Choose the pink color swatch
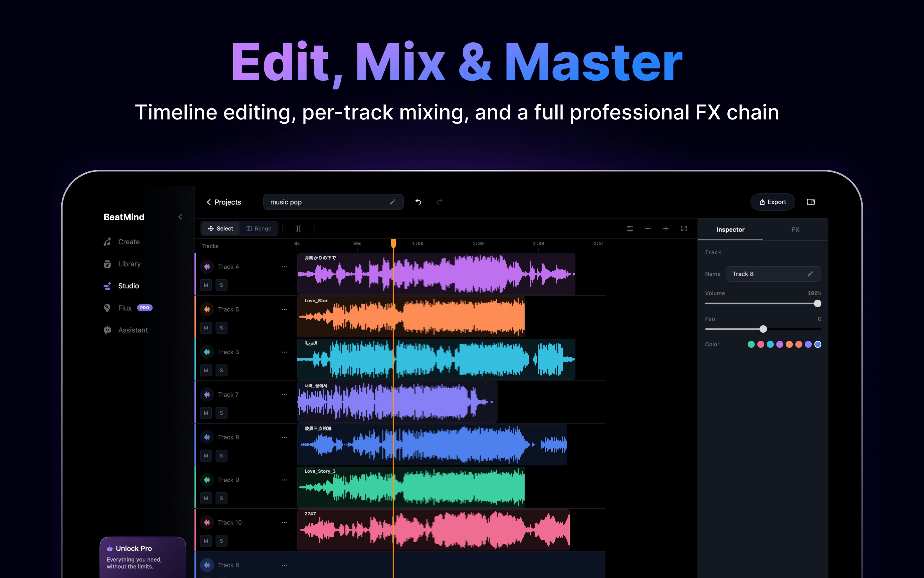924x578 pixels. (x=761, y=345)
